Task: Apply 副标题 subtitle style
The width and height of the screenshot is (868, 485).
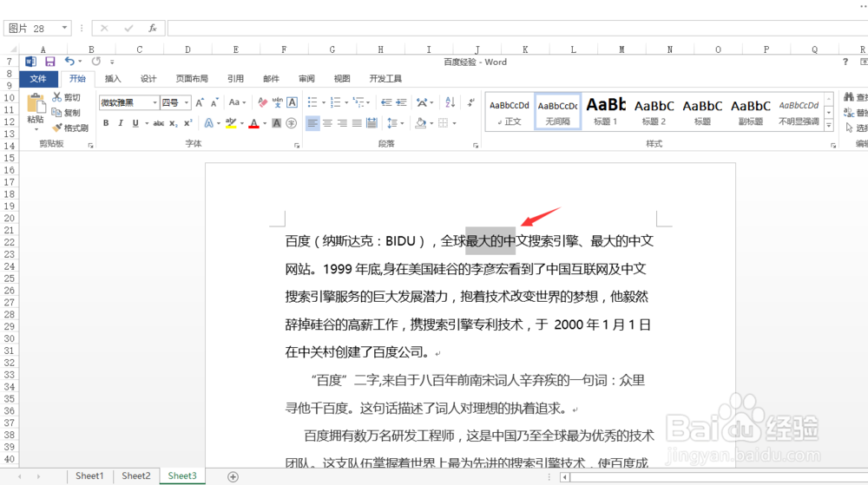Action: pyautogui.click(x=751, y=112)
